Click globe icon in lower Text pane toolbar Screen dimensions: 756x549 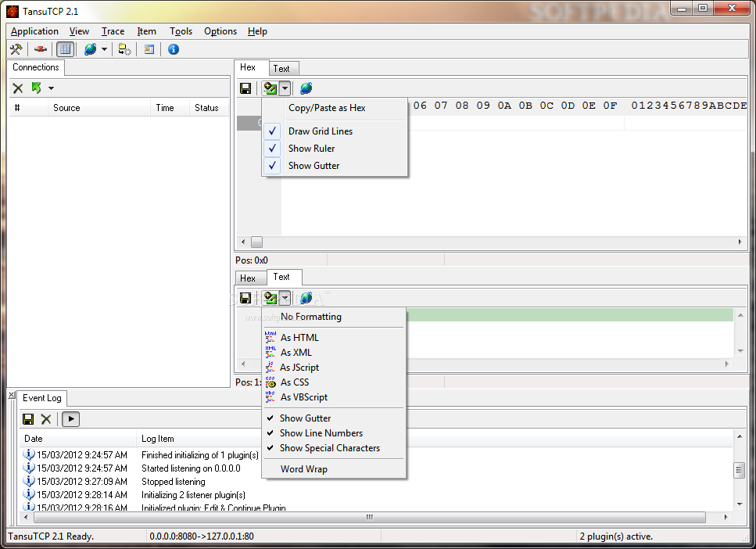[x=306, y=298]
